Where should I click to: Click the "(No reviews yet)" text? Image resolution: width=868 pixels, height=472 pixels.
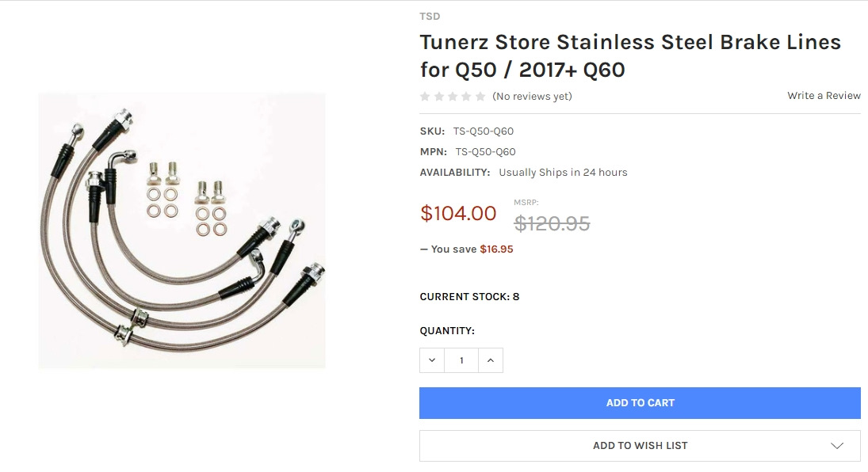(532, 97)
